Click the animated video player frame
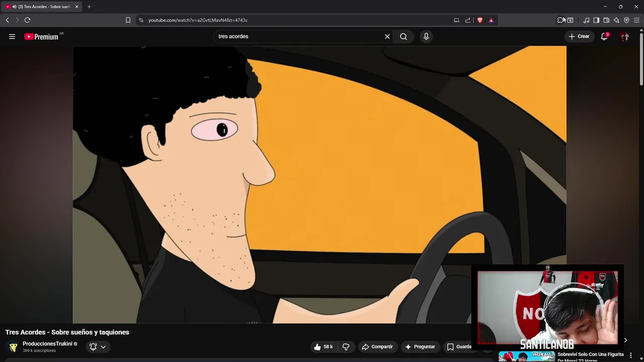The width and height of the screenshot is (644, 362). (x=319, y=184)
